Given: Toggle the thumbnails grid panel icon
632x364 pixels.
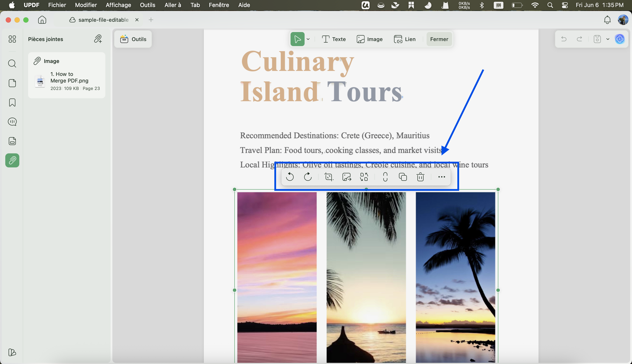Looking at the screenshot, I should [x=12, y=39].
